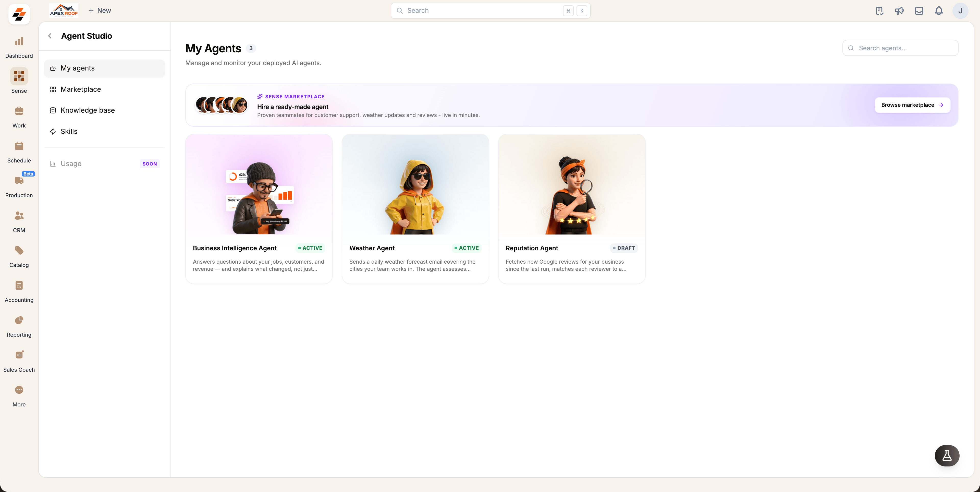Select My agents in the side menu
Screen dimensions: 980x492
(105, 68)
